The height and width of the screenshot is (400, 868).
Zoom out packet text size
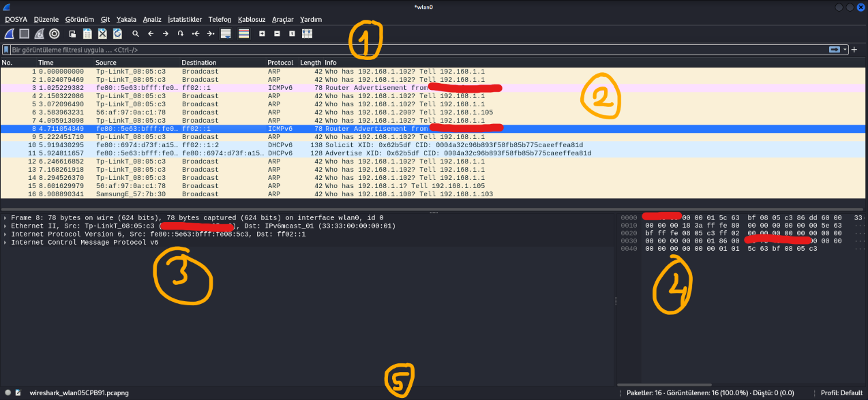coord(277,33)
